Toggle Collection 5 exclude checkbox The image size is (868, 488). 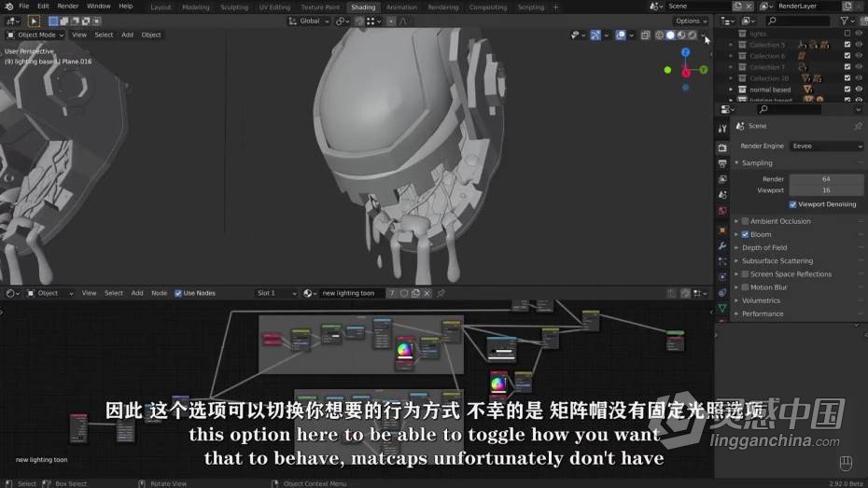(x=847, y=45)
